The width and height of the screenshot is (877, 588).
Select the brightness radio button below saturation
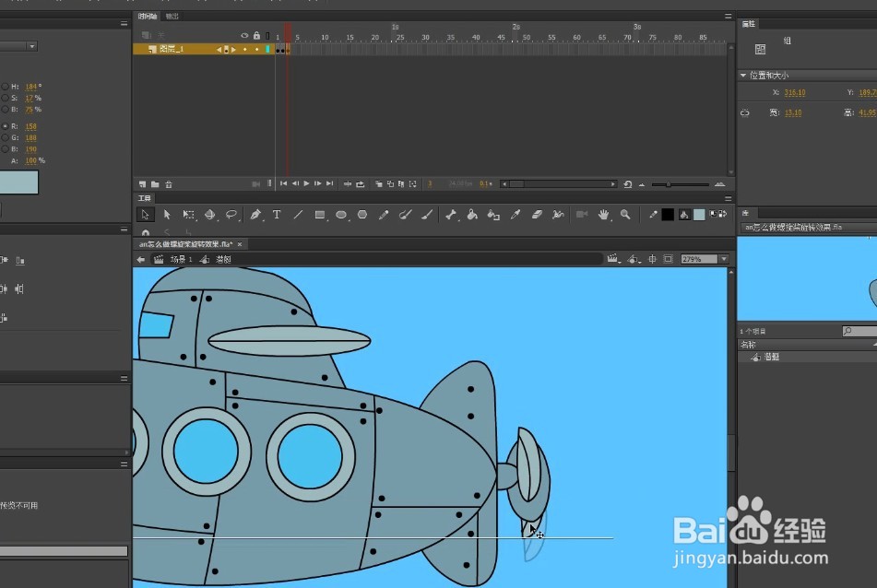coord(5,110)
